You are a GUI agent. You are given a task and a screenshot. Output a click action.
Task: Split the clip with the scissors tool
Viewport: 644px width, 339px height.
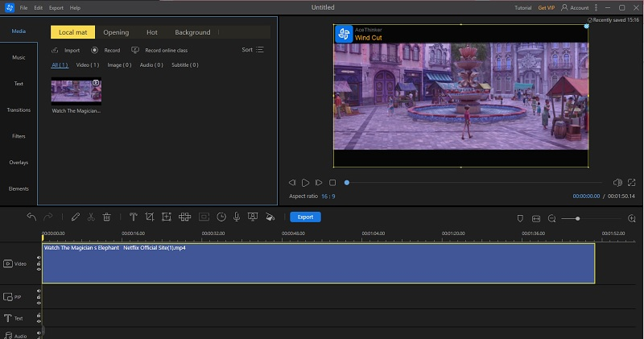coord(91,217)
